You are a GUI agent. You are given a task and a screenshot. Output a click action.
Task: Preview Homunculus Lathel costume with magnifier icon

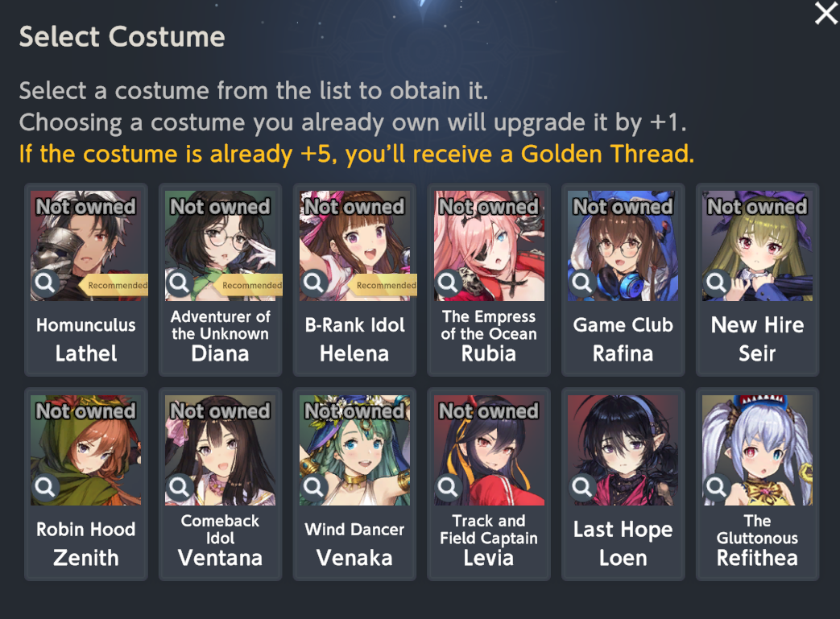click(45, 283)
